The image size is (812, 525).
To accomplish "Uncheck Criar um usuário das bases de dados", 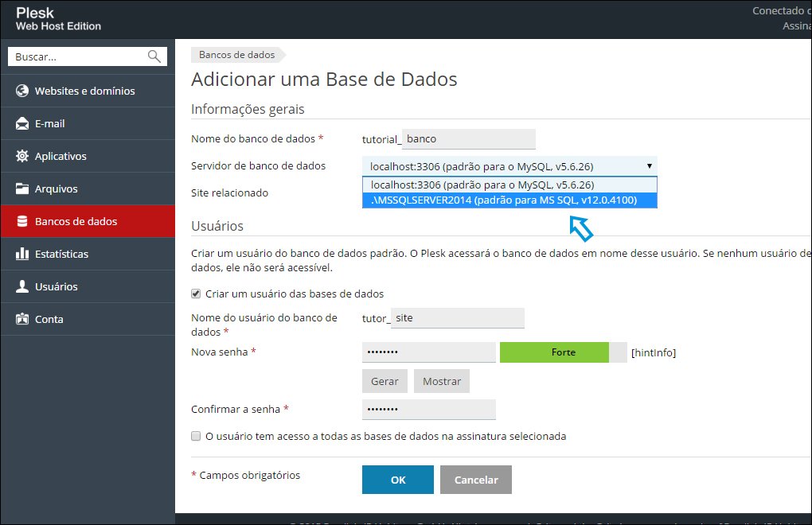I will pyautogui.click(x=196, y=294).
